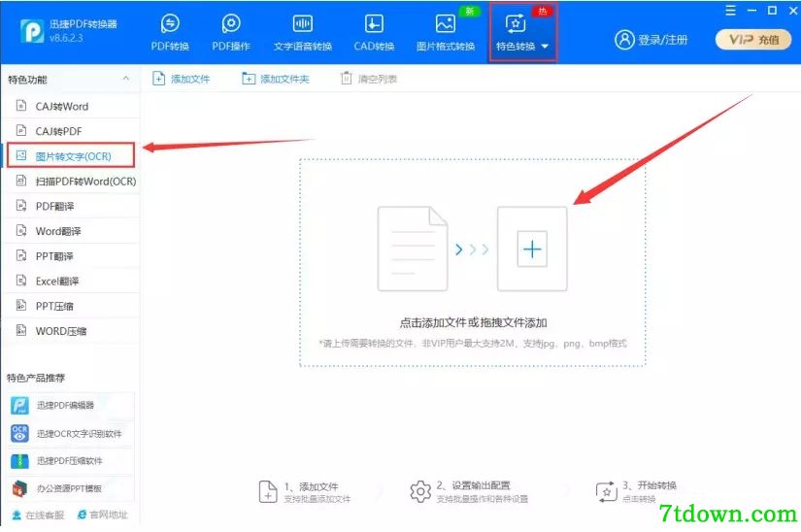Select PDF翻译 in sidebar
The height and width of the screenshot is (532, 801).
point(72,206)
